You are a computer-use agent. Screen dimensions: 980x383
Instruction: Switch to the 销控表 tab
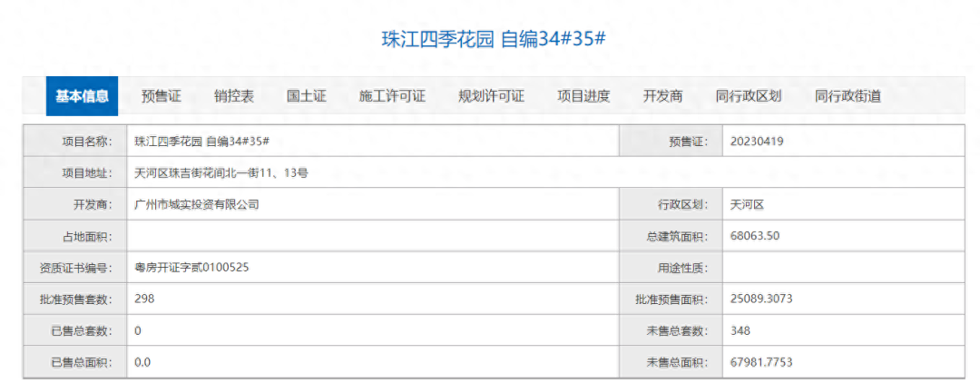click(234, 96)
